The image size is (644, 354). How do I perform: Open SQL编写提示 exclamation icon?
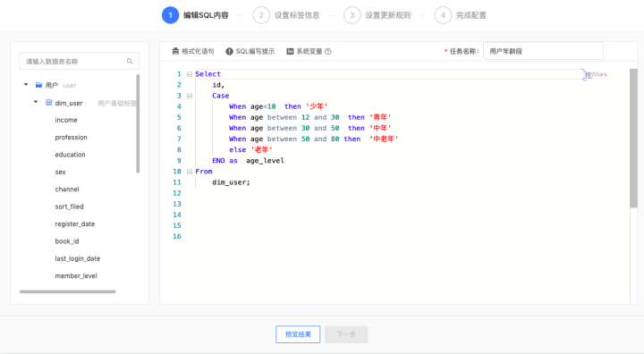229,51
